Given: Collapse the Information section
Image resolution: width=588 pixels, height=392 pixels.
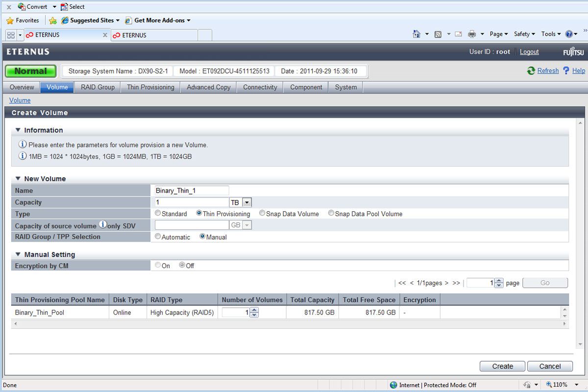Looking at the screenshot, I should (18, 130).
